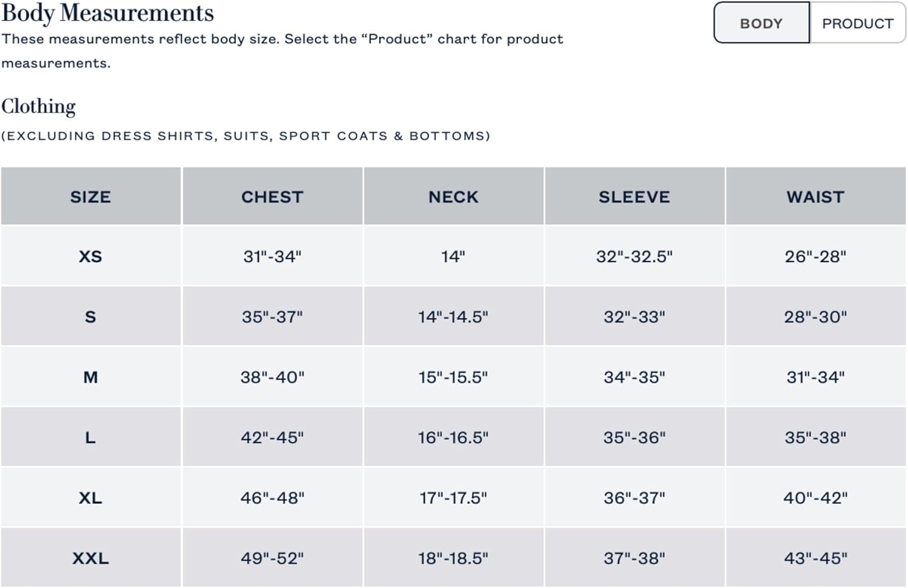Click the neck measurement for size XS
This screenshot has height=588, width=908.
(453, 256)
